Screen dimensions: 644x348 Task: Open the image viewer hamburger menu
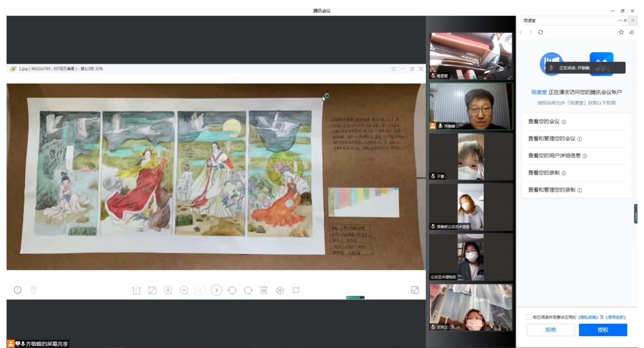coord(393,69)
